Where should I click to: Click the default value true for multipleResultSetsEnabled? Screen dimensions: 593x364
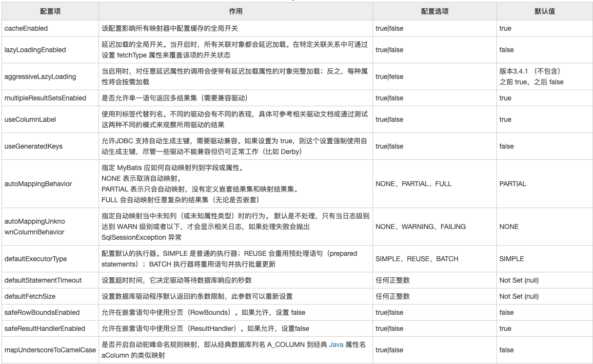(505, 98)
